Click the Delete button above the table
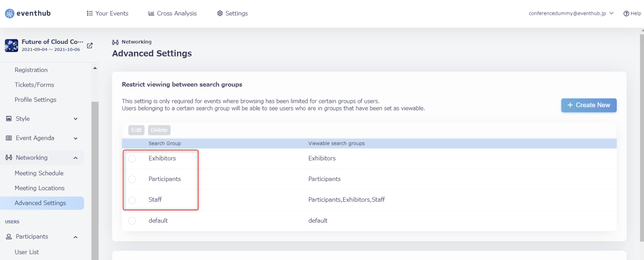This screenshot has height=260, width=644. 159,130
